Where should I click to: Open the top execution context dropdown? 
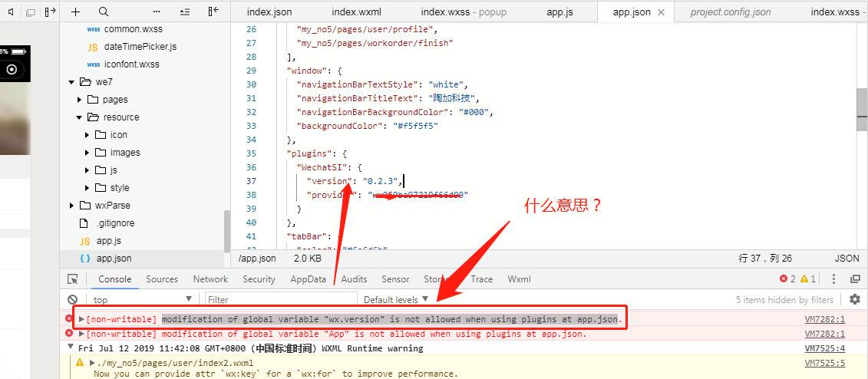coord(142,299)
